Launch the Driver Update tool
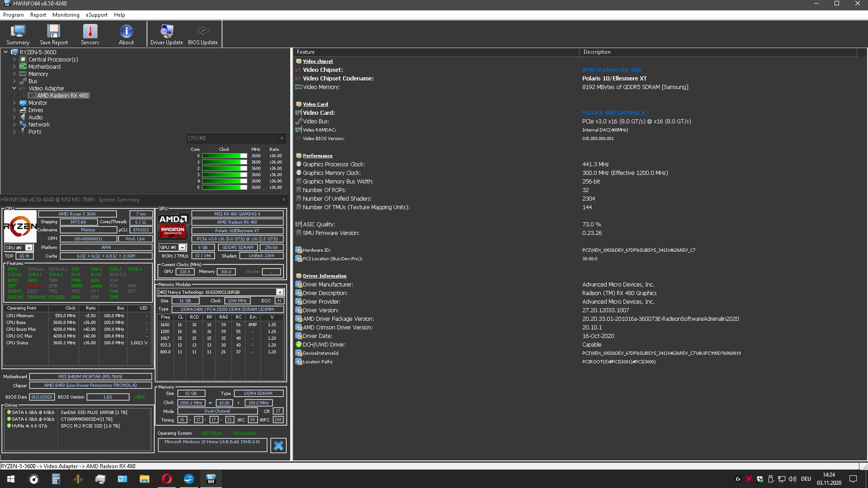 click(x=166, y=34)
